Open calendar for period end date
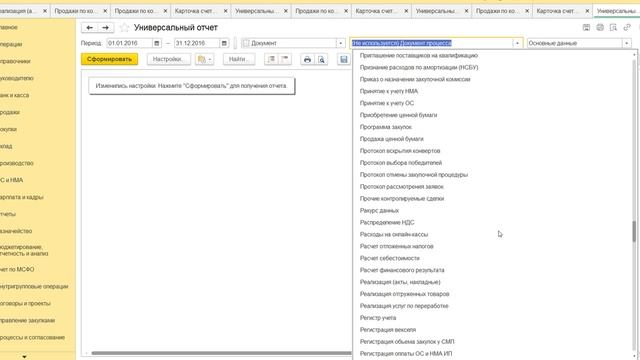The width and height of the screenshot is (640, 360). point(224,43)
